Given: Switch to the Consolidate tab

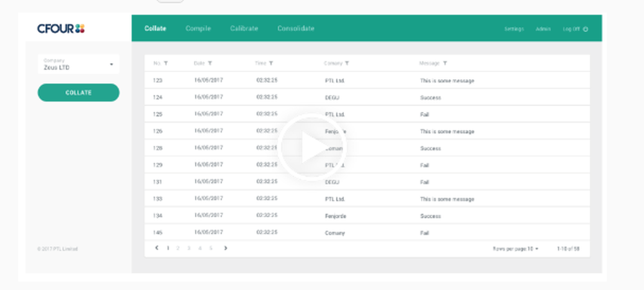Looking at the screenshot, I should pyautogui.click(x=296, y=28).
